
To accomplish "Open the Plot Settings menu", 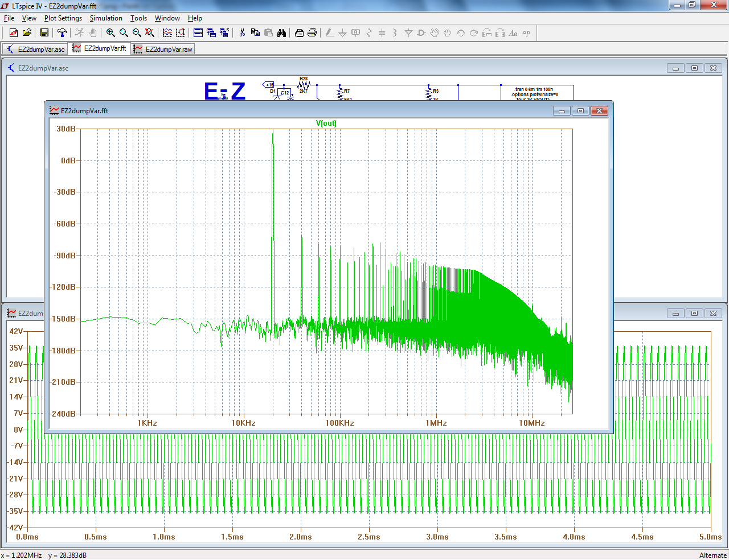I will (x=63, y=18).
